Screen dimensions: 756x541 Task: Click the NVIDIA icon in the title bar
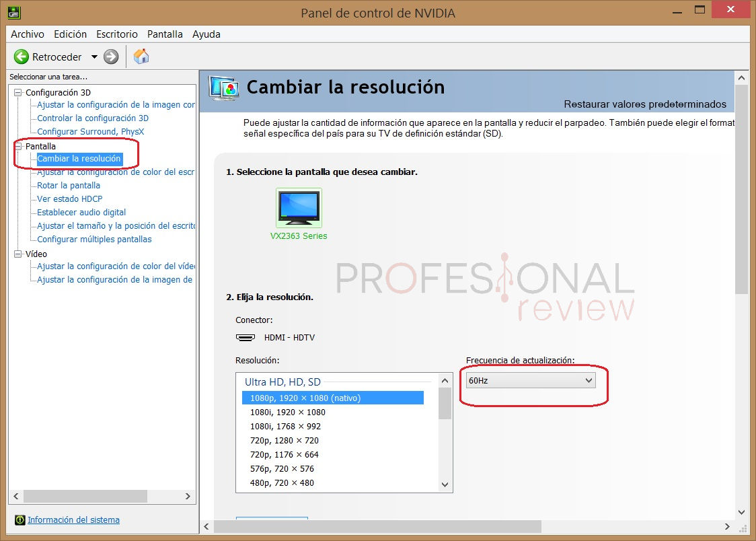pyautogui.click(x=13, y=12)
